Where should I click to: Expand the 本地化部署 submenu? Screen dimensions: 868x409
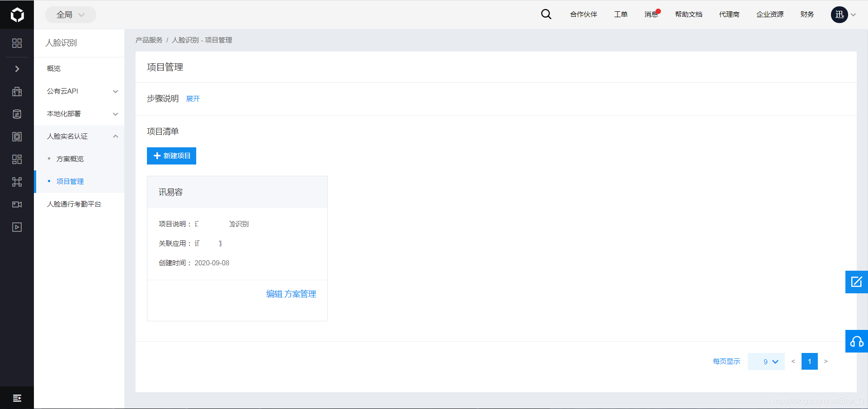coord(79,114)
